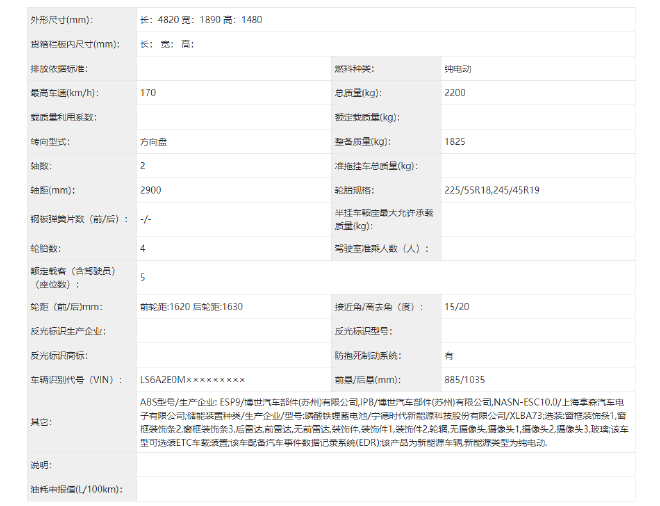
Task: Select the 钢板弹簧片数 value -/-
Action: click(146, 218)
